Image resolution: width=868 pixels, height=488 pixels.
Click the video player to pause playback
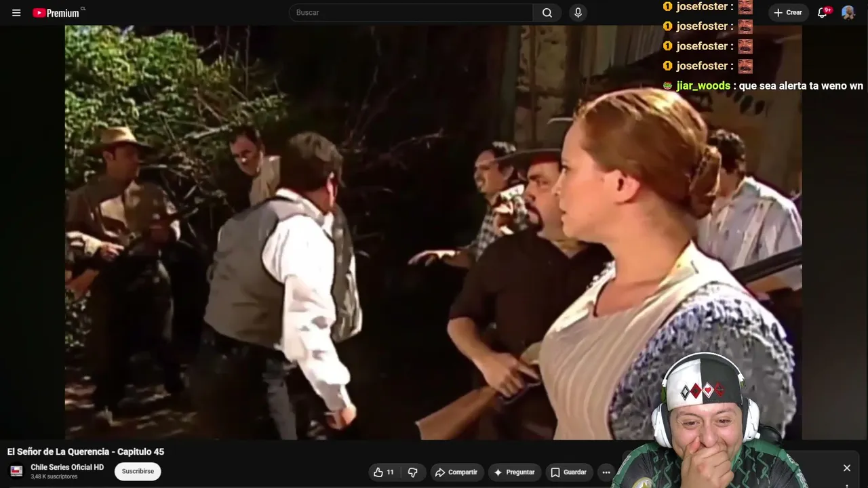433,232
